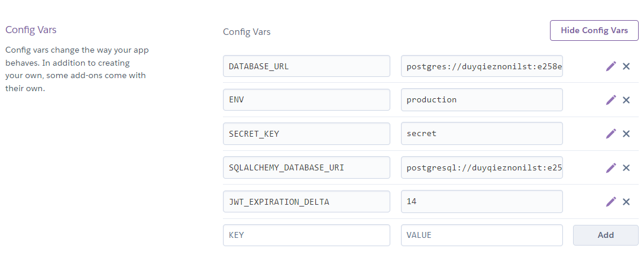Edit the SECRET_KEY variable

(611, 134)
